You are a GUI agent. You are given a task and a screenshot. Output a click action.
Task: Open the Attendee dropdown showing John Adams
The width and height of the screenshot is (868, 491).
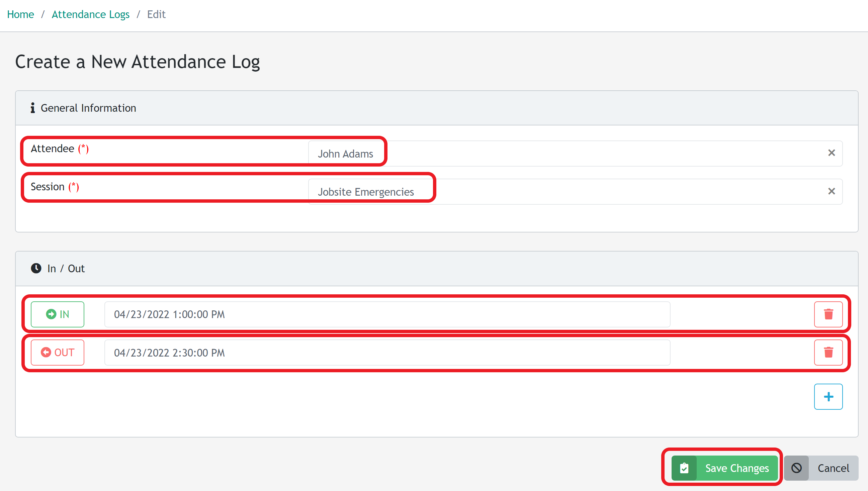(556, 154)
